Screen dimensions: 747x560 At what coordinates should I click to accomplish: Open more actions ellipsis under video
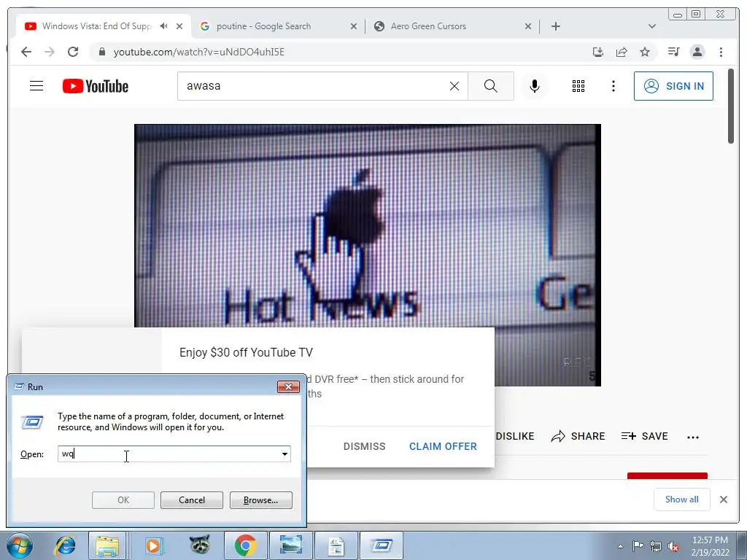pyautogui.click(x=693, y=437)
